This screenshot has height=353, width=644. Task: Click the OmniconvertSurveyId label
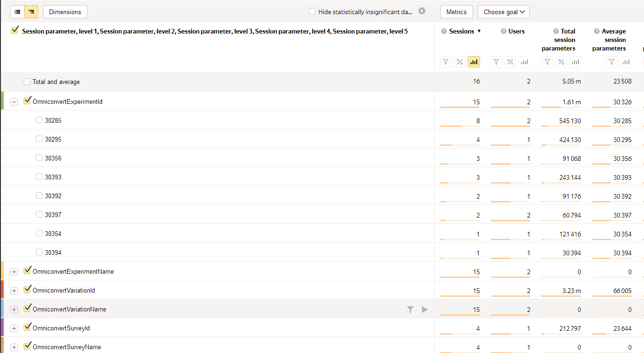click(61, 328)
